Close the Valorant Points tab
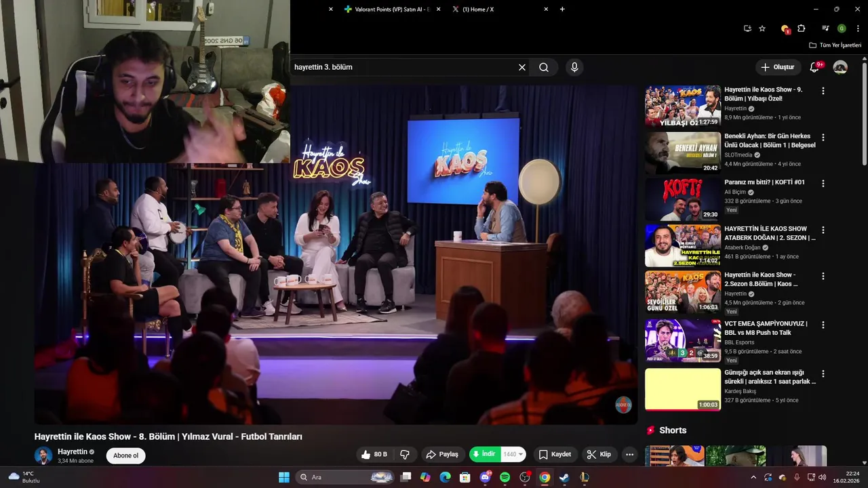Viewport: 868px width, 488px height. click(438, 9)
